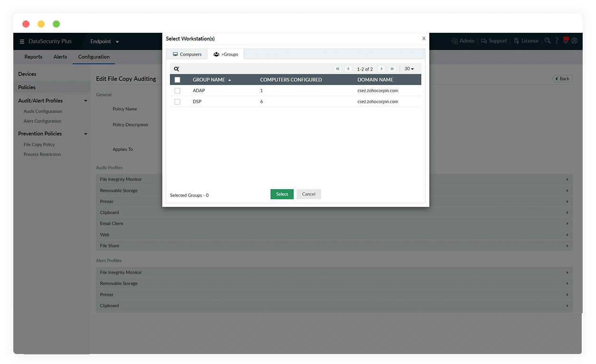The width and height of the screenshot is (596, 364).
Task: Expand the Clipboard alert profile
Action: coord(334,306)
